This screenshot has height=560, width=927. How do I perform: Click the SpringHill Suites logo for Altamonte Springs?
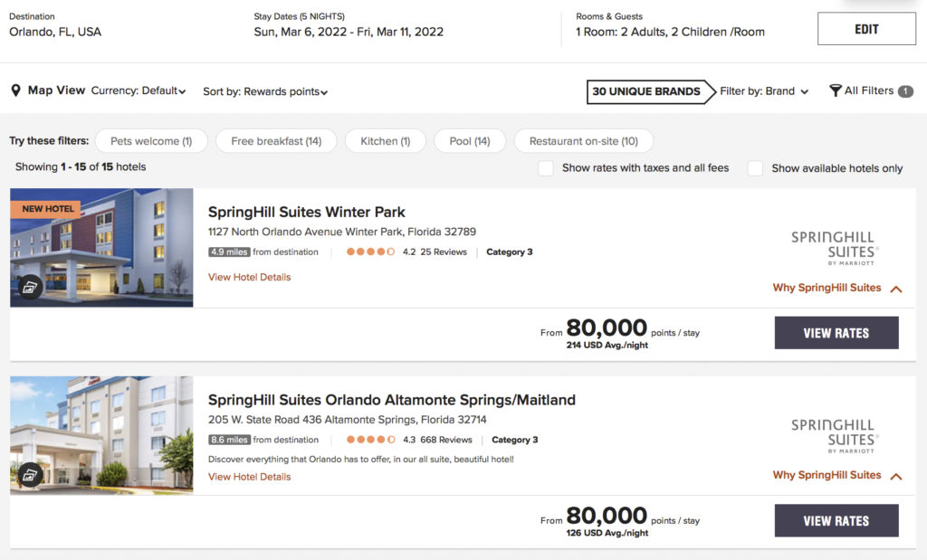(x=834, y=437)
